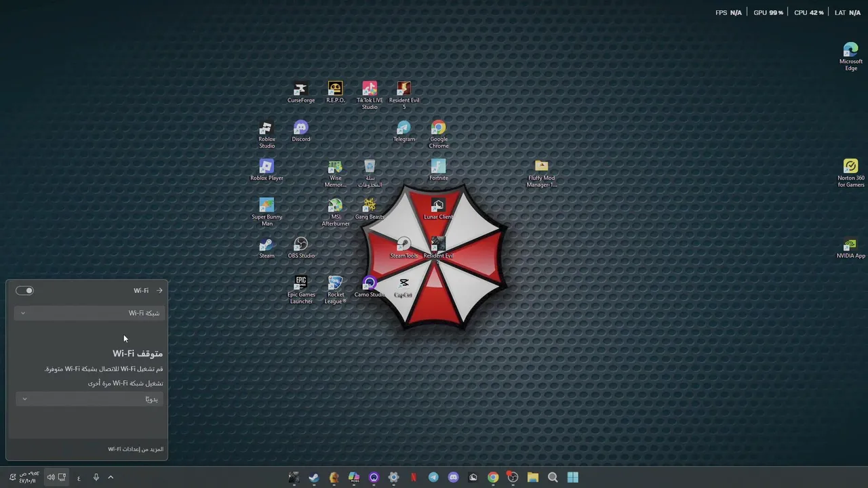Click LAT N/A overlay readout
The image size is (868, 488).
coord(848,13)
